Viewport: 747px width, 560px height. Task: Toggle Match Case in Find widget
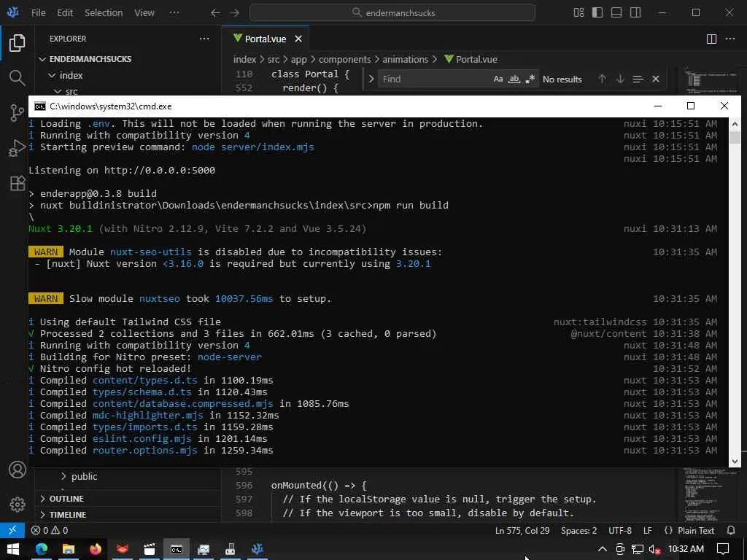click(498, 79)
